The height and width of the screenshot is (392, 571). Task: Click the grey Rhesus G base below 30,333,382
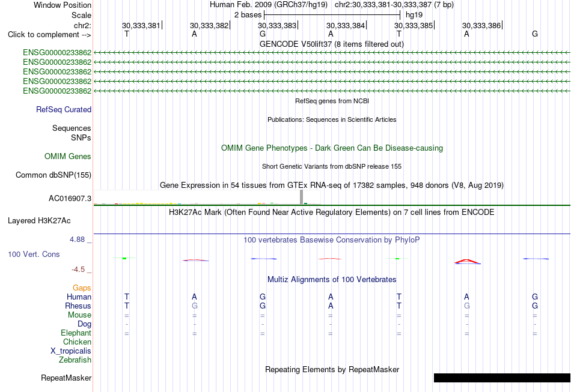(x=195, y=306)
